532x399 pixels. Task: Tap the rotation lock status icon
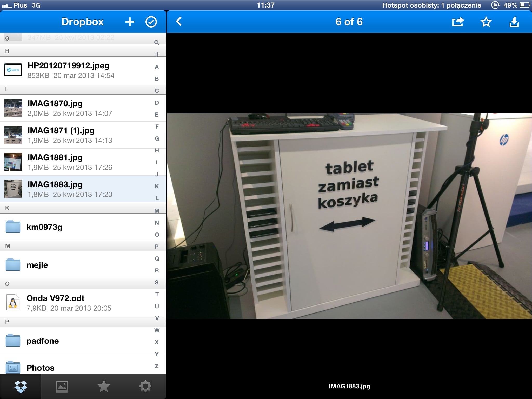tap(495, 5)
